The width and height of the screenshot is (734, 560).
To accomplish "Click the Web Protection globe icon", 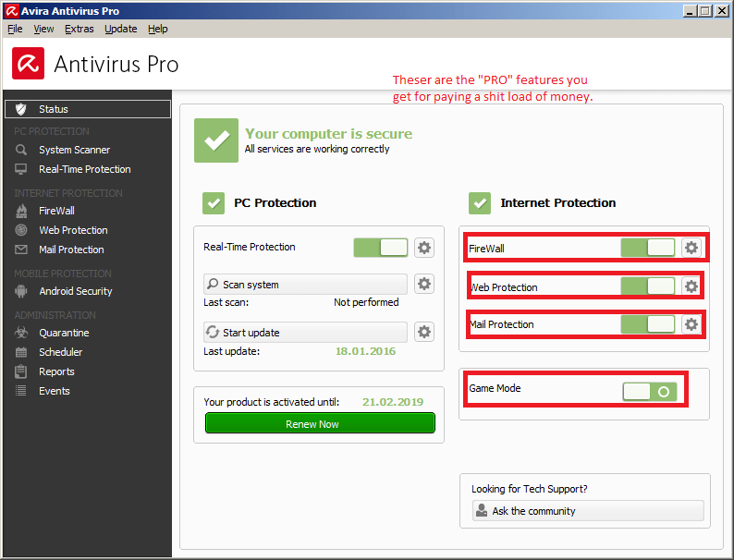I will [x=21, y=230].
